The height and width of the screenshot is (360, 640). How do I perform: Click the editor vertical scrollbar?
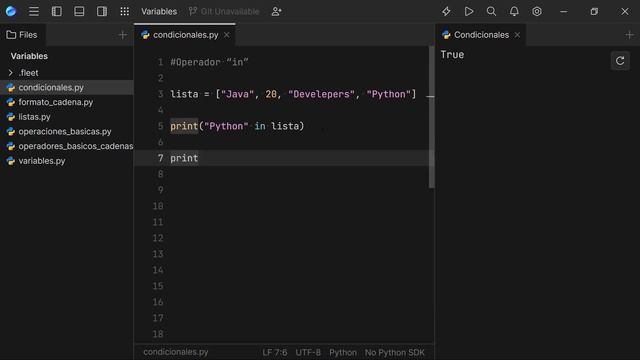(x=431, y=118)
